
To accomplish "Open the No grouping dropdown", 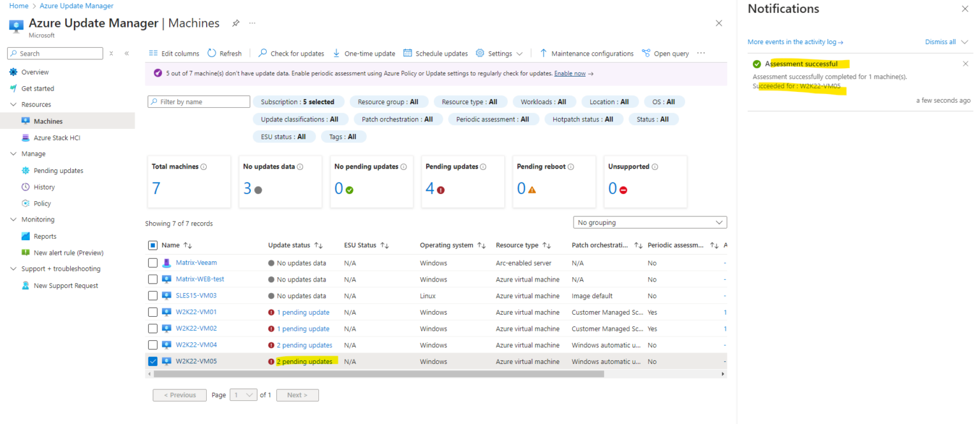I will [650, 222].
